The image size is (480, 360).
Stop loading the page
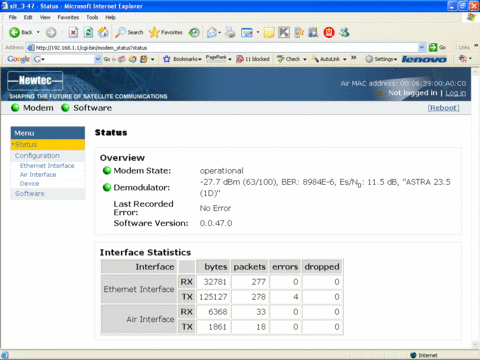73,32
